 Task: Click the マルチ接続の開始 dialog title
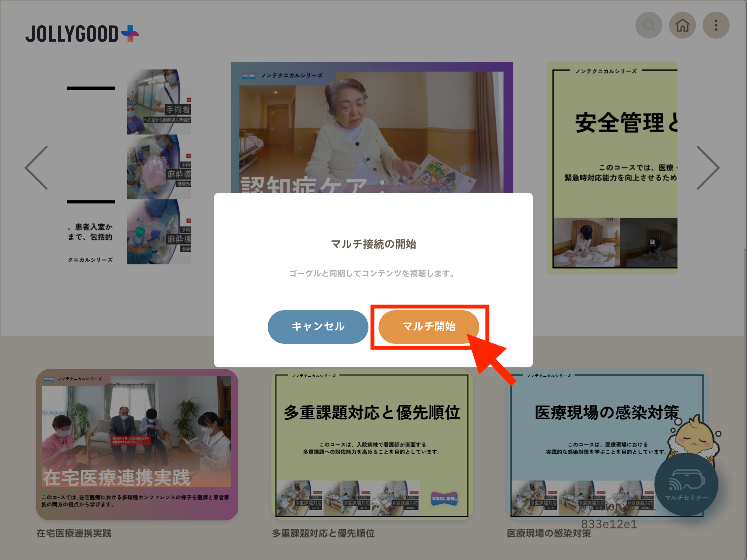(373, 244)
